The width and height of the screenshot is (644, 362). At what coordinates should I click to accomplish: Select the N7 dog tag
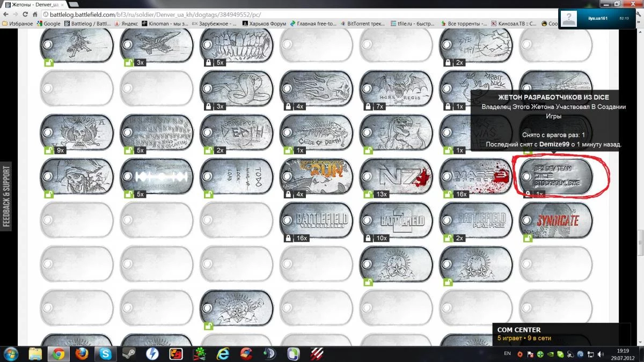[x=396, y=176]
